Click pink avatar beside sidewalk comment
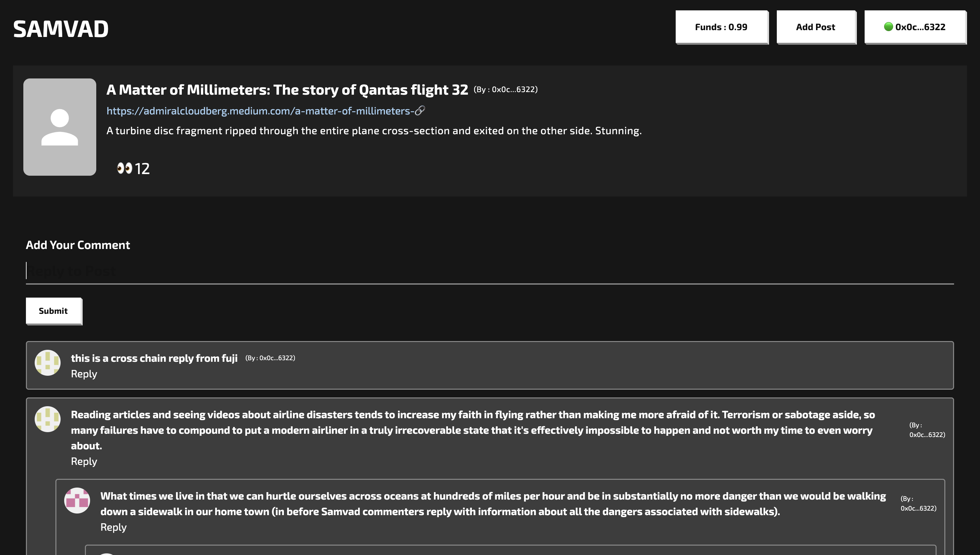The width and height of the screenshot is (980, 555). click(77, 500)
